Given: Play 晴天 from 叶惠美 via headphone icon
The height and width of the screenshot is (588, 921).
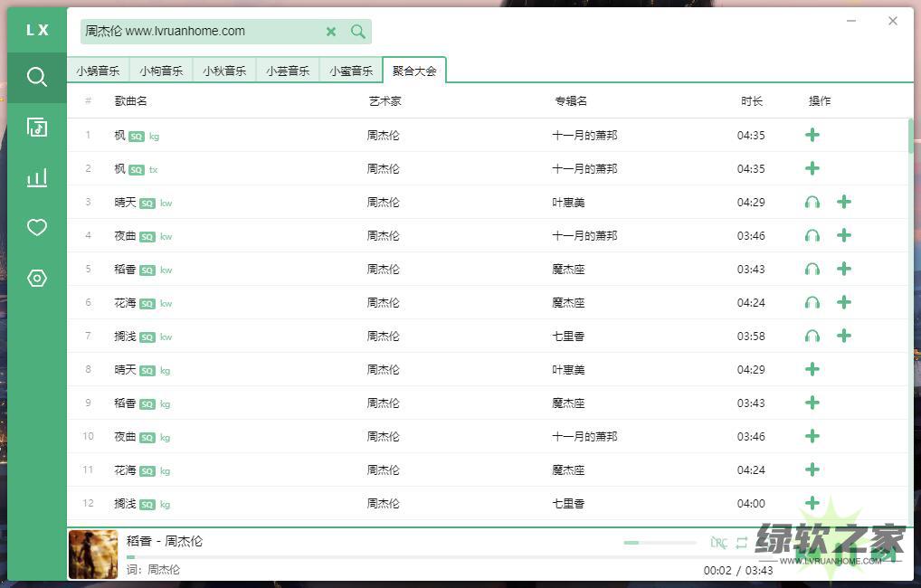Looking at the screenshot, I should coord(812,203).
